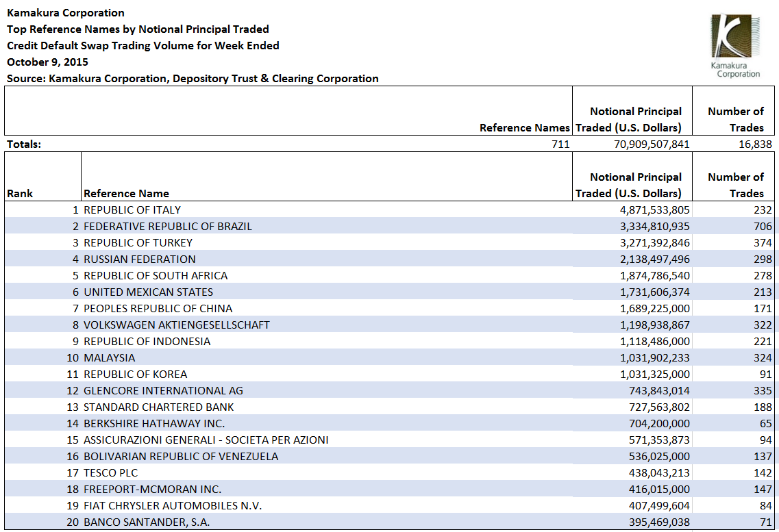Screen dimensions: 779x532
Task: Select Turkey's notional value 3,271,392,846
Action: coord(655,242)
